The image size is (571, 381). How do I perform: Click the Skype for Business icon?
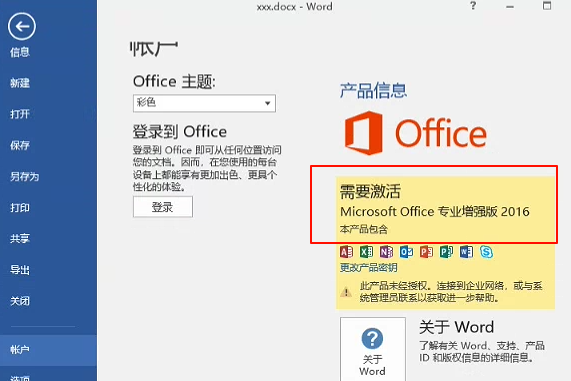click(486, 252)
